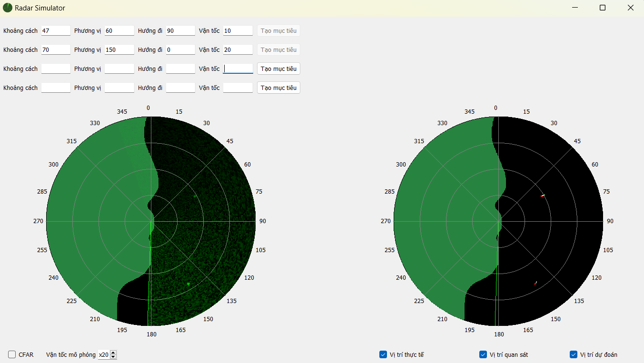
Task: Click the Phương vị label beside value 150
Action: pos(88,49)
